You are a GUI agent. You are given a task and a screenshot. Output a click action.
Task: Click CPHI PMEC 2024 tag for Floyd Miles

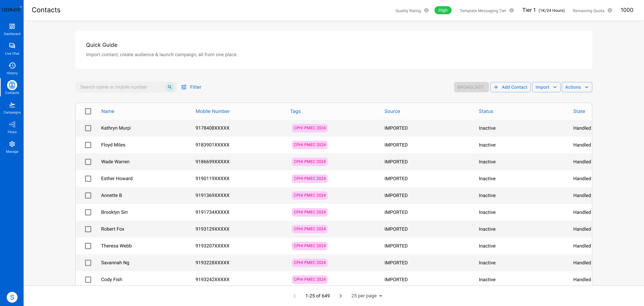pos(310,145)
